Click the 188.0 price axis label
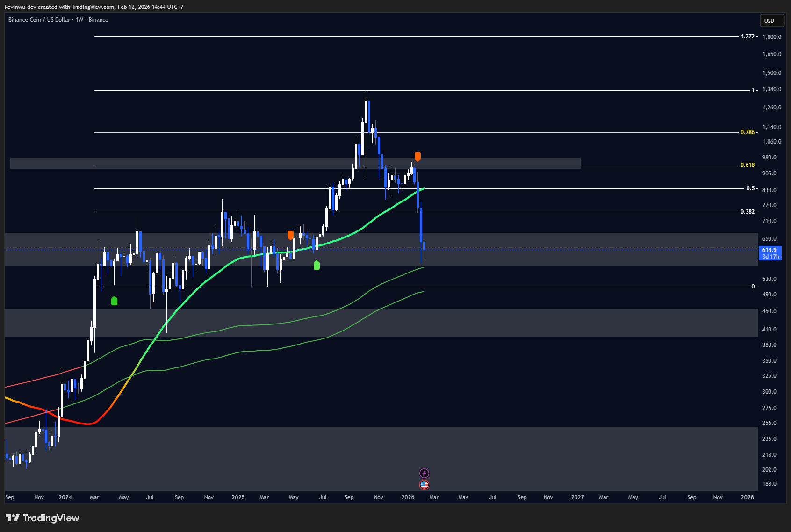The height and width of the screenshot is (532, 791). 769,484
